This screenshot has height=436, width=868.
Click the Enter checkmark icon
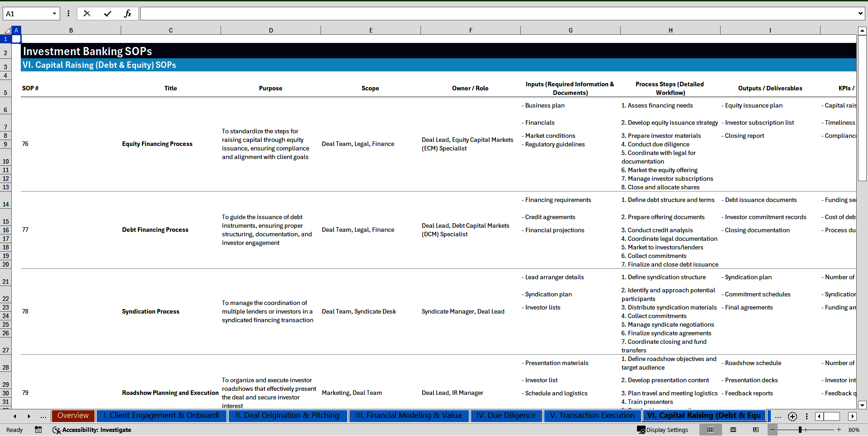pyautogui.click(x=107, y=14)
